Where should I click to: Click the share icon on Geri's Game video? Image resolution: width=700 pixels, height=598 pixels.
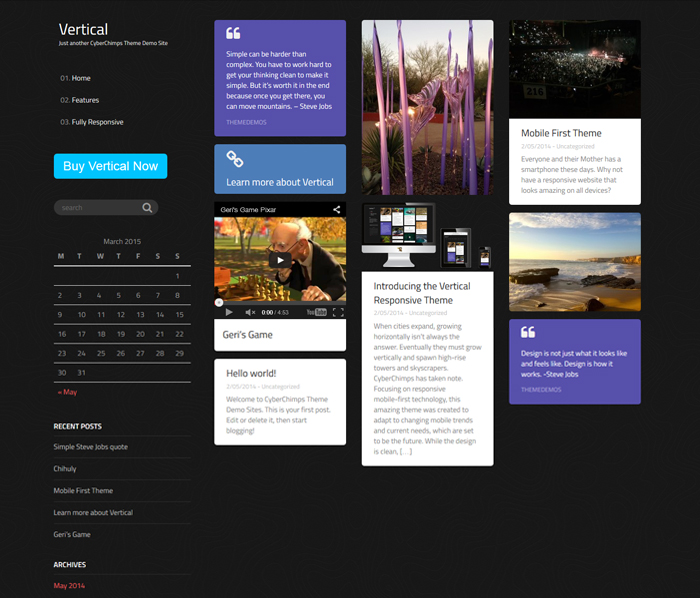coord(337,209)
